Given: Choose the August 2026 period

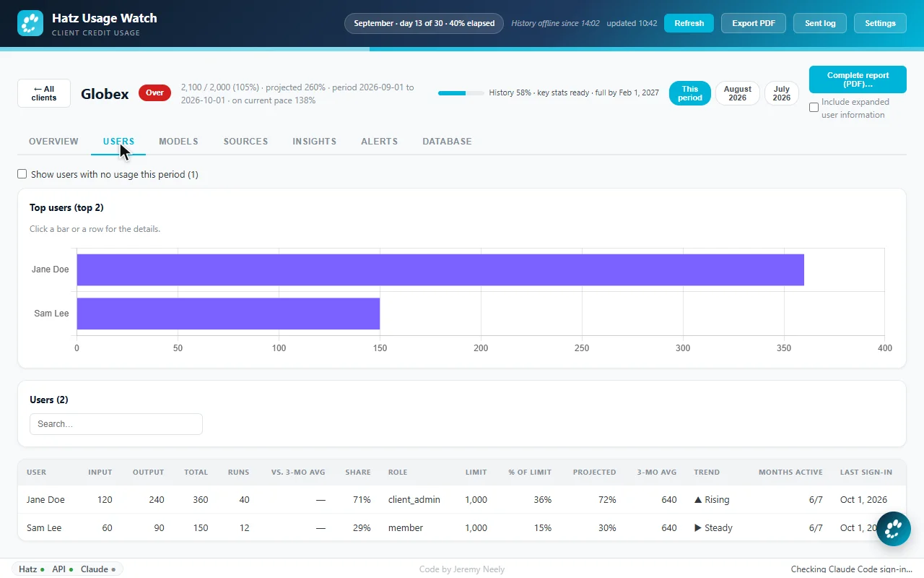Looking at the screenshot, I should click(x=738, y=93).
